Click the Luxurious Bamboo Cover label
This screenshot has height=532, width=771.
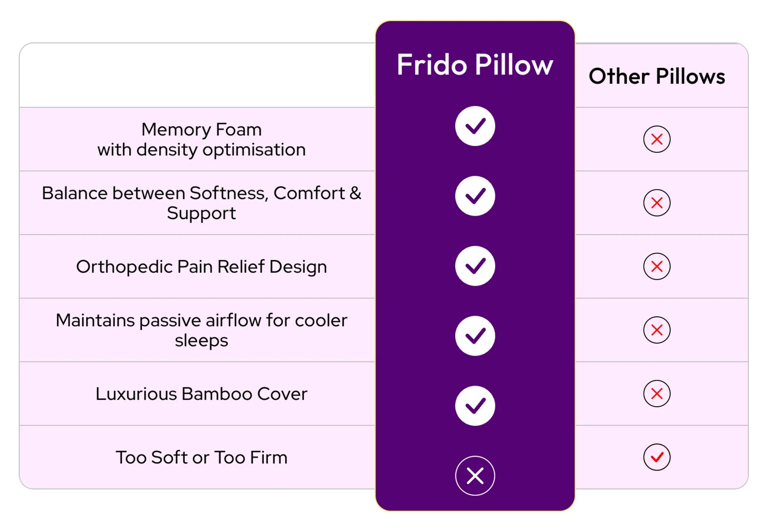201,394
